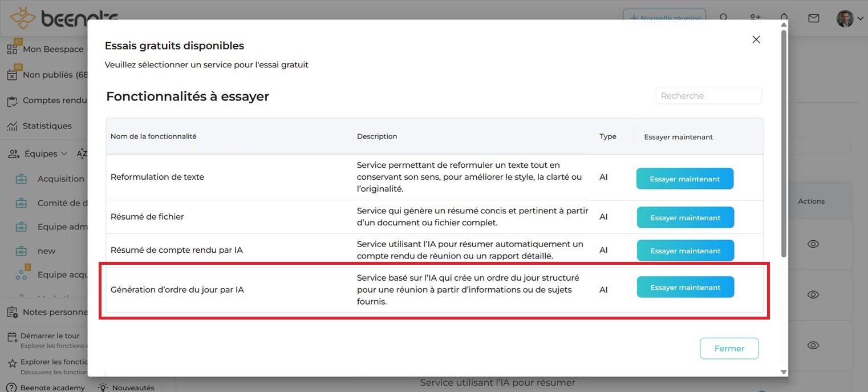The image size is (868, 392).
Task: Open the profile avatar dropdown arrow
Action: (860, 19)
